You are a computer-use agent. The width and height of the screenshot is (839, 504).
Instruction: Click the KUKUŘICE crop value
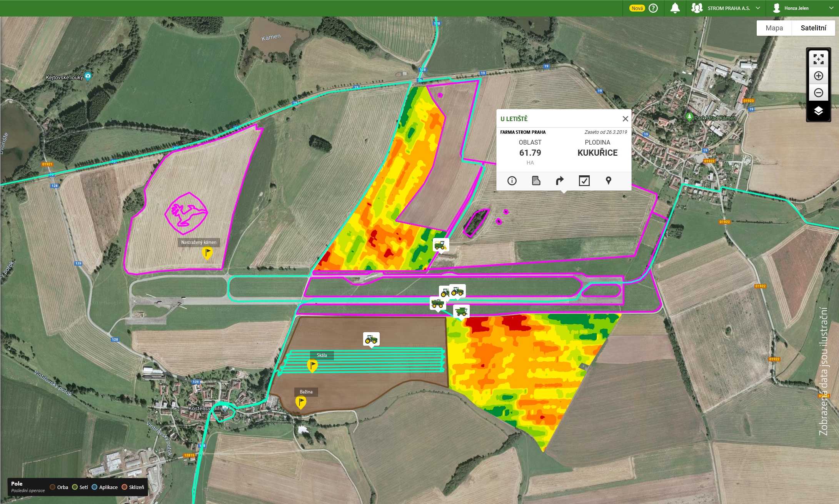pyautogui.click(x=597, y=153)
